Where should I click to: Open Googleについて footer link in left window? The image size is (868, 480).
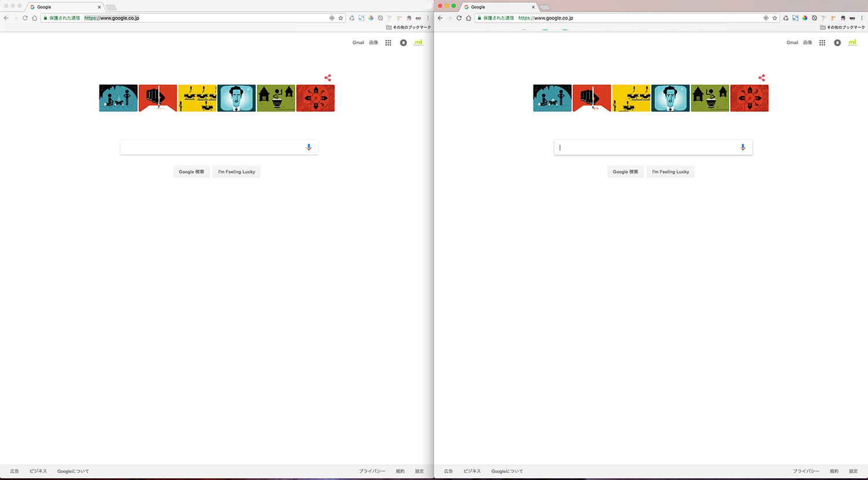(x=73, y=471)
